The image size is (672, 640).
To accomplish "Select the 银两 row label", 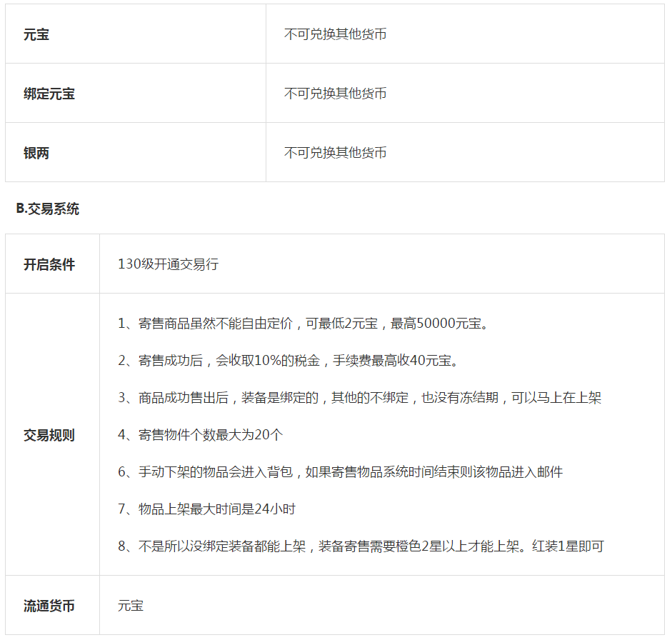I will [x=32, y=151].
